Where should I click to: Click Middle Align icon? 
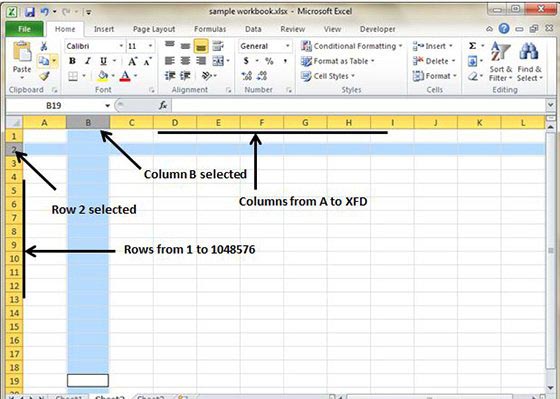point(185,46)
